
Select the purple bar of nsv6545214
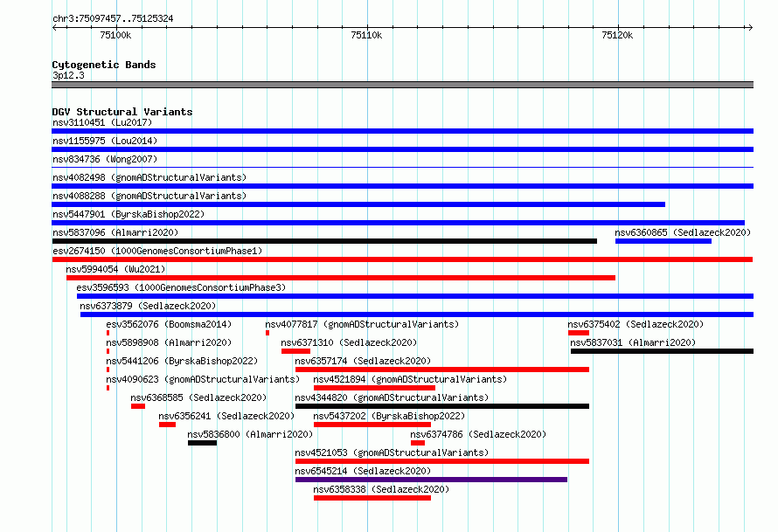coord(431,480)
